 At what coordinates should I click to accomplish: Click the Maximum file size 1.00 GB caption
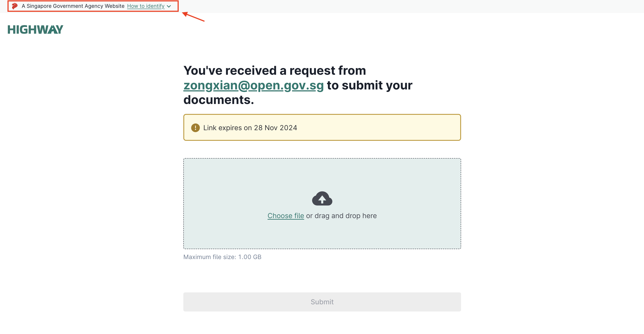click(222, 257)
